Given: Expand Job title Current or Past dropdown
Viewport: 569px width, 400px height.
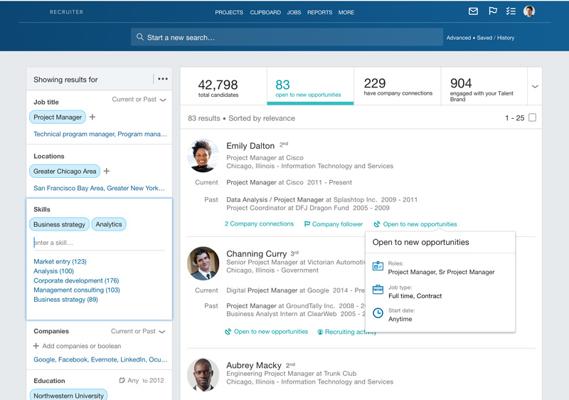Looking at the screenshot, I should click(x=139, y=99).
